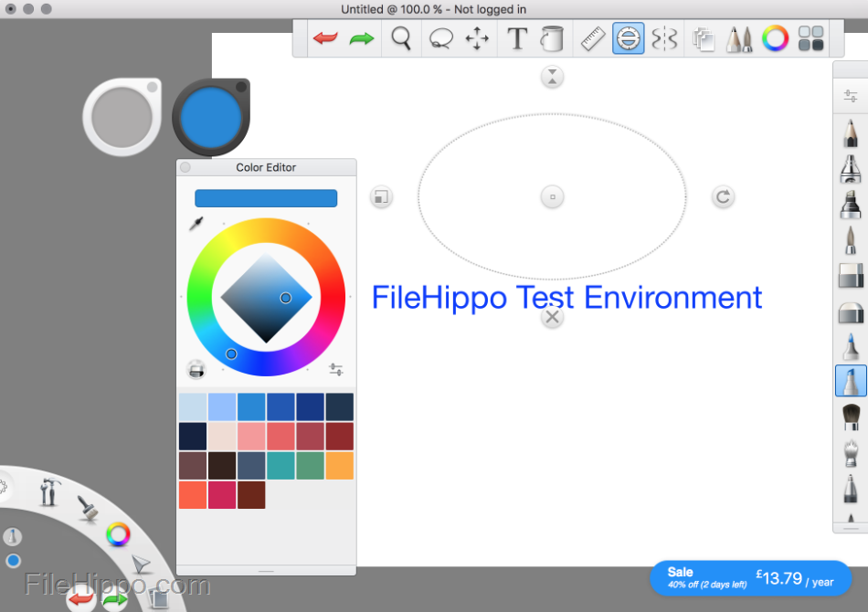The image size is (868, 612).
Task: Open the color wheel icon in the toolbar
Action: tap(775, 38)
